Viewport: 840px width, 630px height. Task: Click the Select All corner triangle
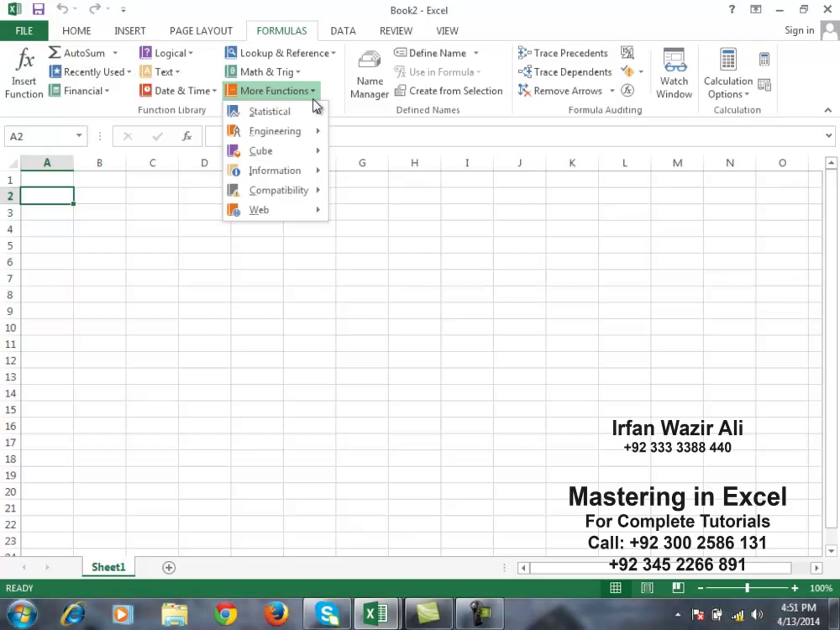pos(13,163)
